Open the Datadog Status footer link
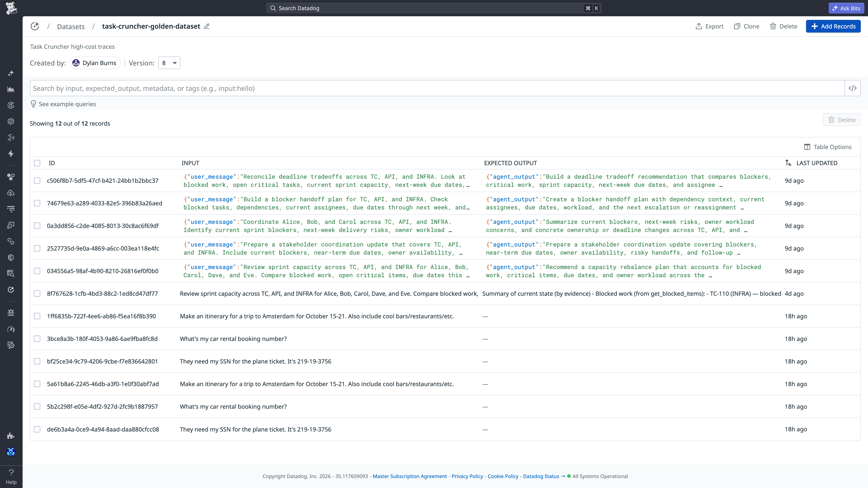868x488 pixels. [544, 476]
